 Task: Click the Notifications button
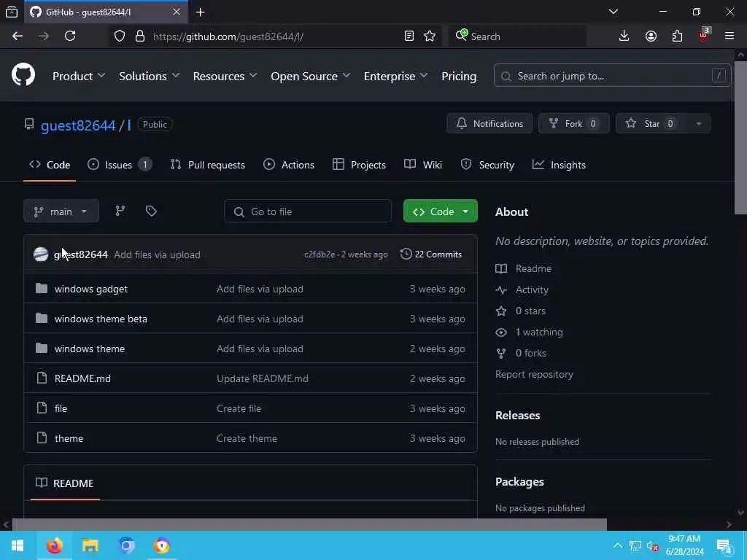[489, 124]
